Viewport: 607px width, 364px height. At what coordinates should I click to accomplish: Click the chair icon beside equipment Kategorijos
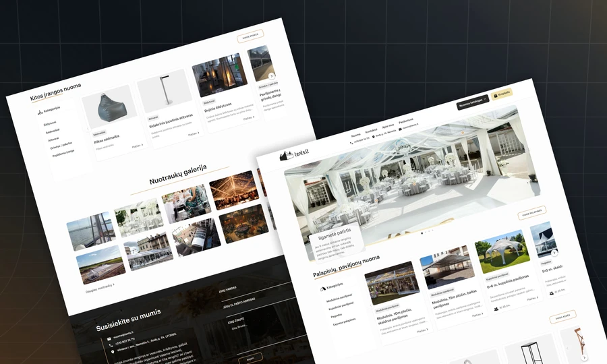click(x=40, y=113)
